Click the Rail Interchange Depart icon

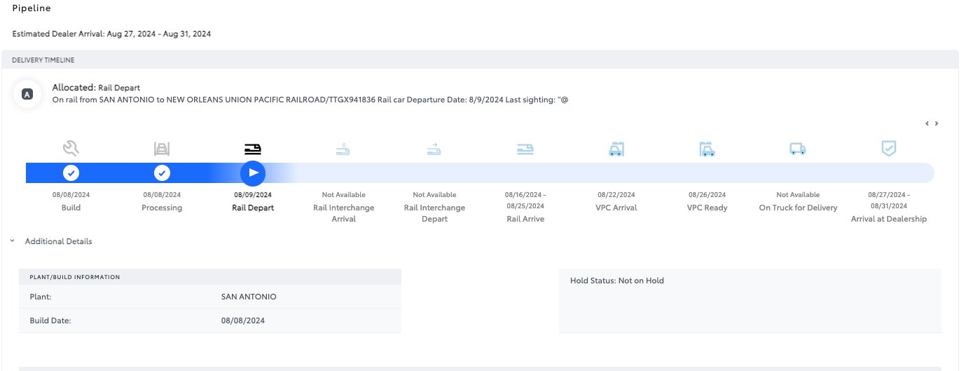click(434, 149)
